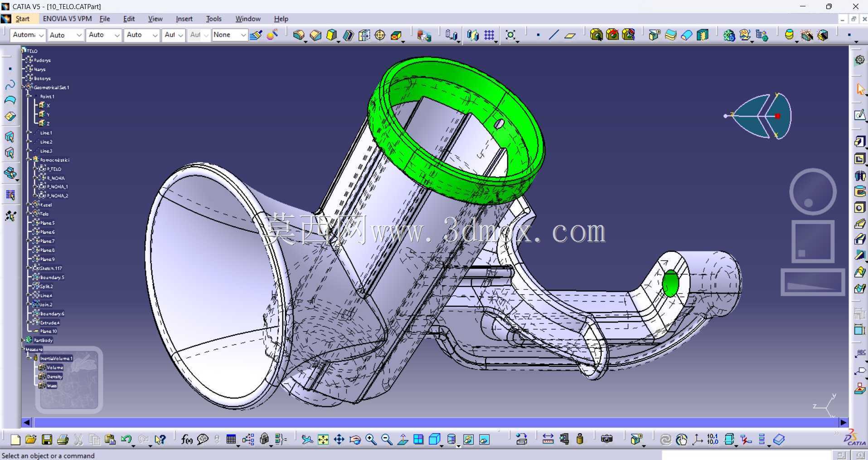
Task: Open the Measure Inertia weight tool
Action: tap(580, 439)
